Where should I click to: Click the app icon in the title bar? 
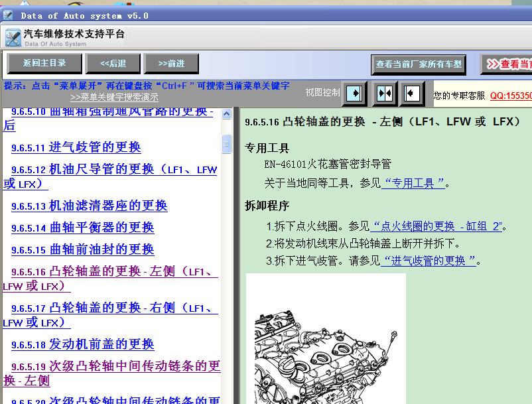click(x=7, y=16)
